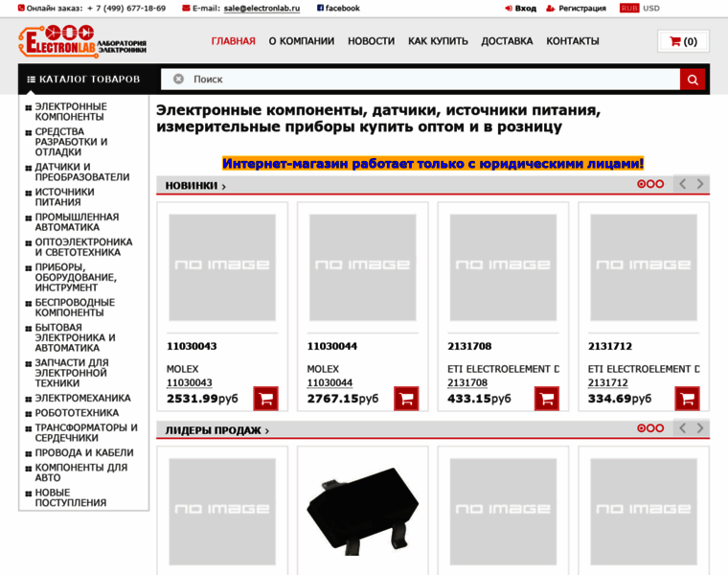The height and width of the screenshot is (575, 728).
Task: Switch currency to USD
Action: (651, 9)
